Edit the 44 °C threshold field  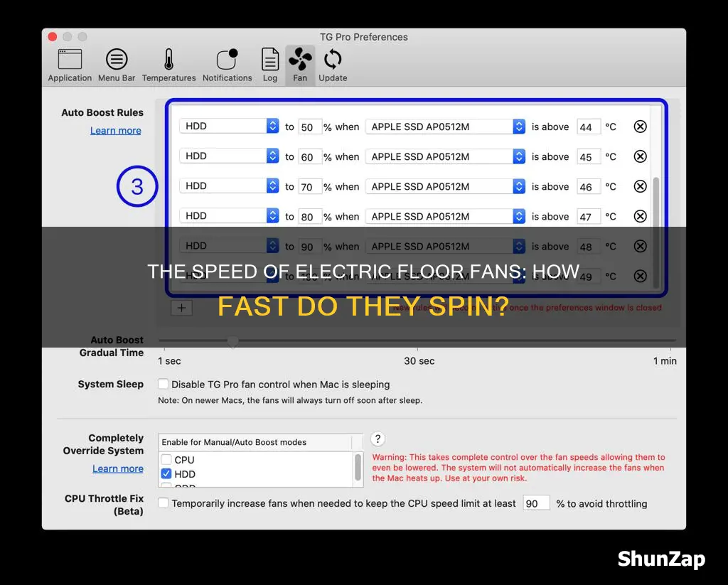tap(588, 127)
